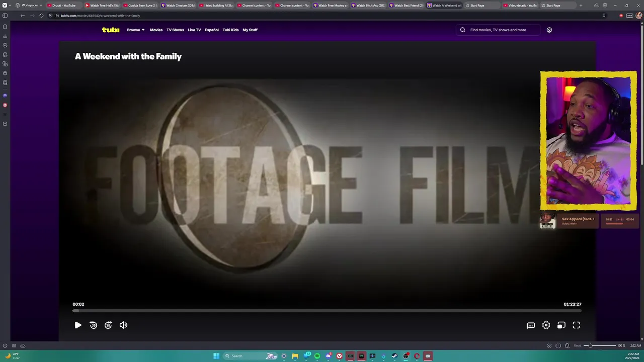Enter fullscreen mode in the player

(576, 325)
